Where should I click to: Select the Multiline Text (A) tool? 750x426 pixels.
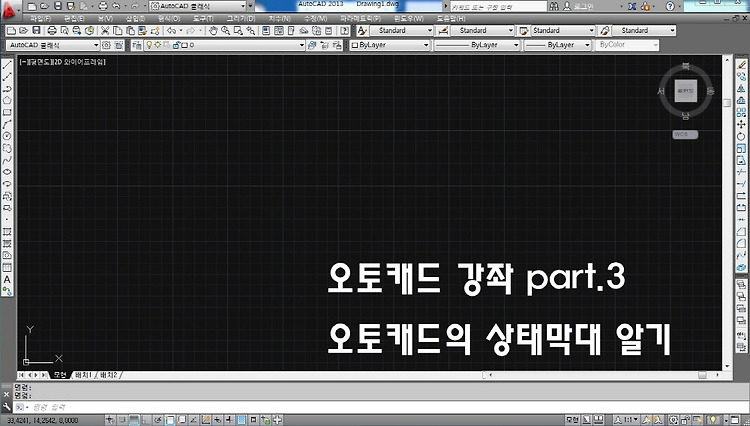(x=7, y=280)
